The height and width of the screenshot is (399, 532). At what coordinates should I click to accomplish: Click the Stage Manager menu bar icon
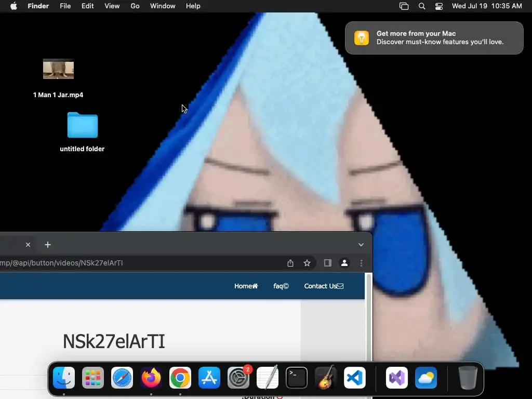[x=404, y=6]
